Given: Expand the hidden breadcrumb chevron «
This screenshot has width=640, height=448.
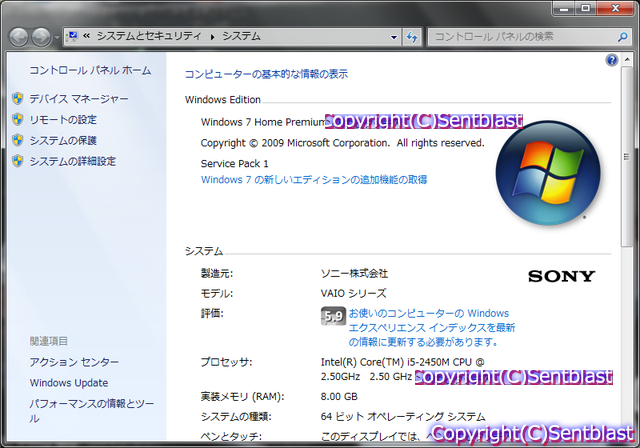Looking at the screenshot, I should [x=87, y=36].
